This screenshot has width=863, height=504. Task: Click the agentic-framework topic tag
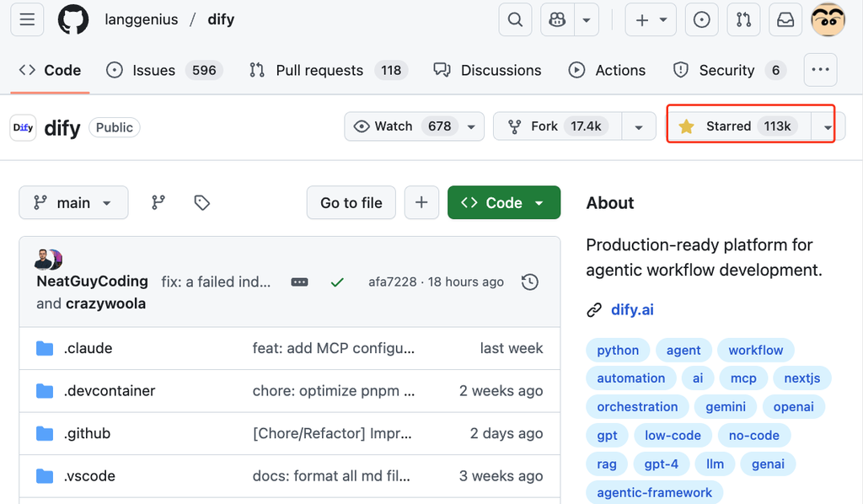point(654,492)
